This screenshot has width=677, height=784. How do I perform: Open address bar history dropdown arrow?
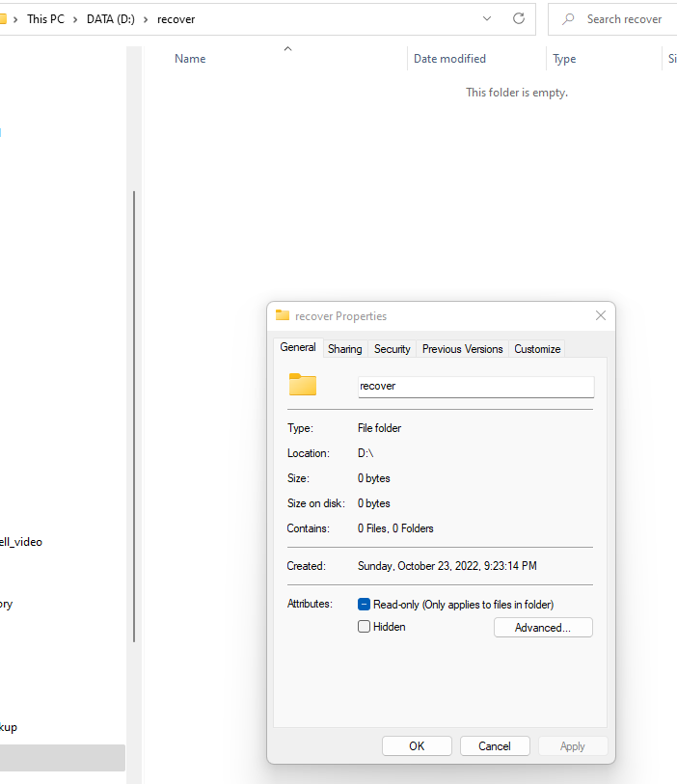488,18
